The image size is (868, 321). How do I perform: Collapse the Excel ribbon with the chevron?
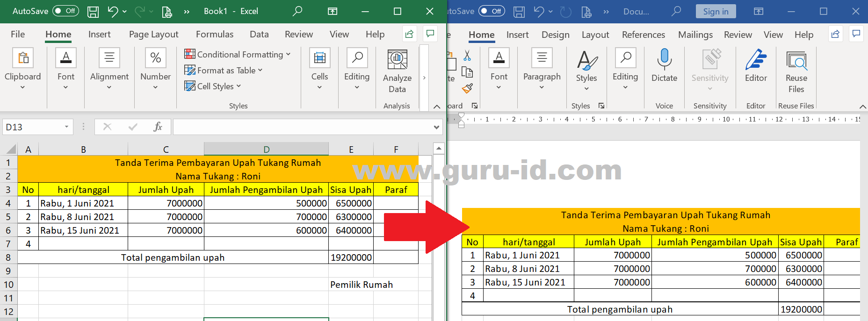[437, 107]
